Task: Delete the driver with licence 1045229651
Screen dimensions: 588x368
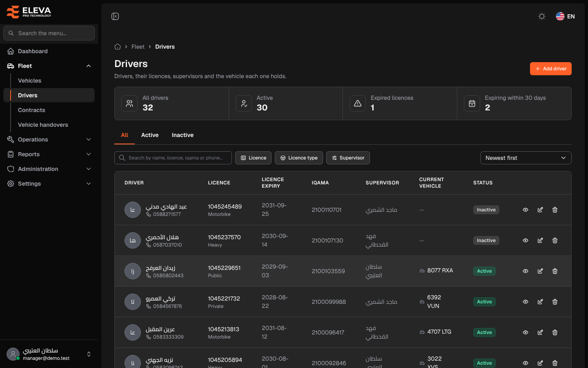Action: point(555,271)
